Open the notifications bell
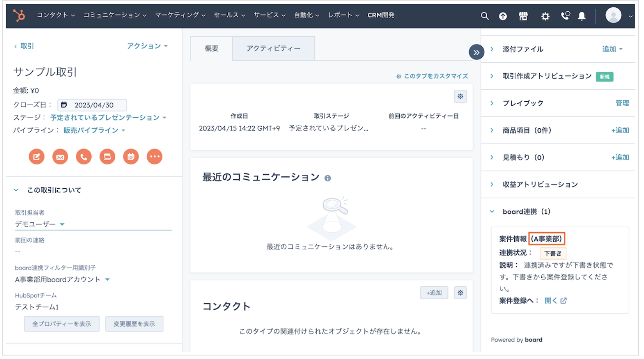Viewport: 644px width, 359px height. [x=582, y=16]
